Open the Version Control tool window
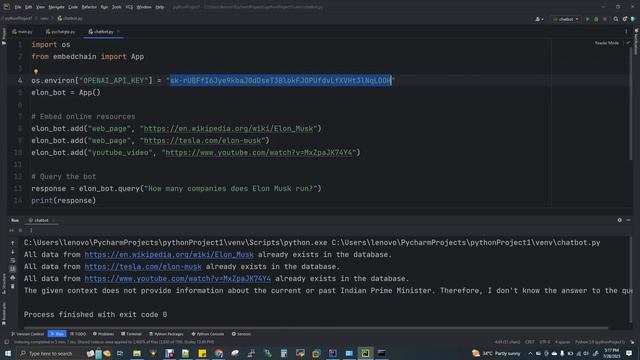 tap(27, 334)
